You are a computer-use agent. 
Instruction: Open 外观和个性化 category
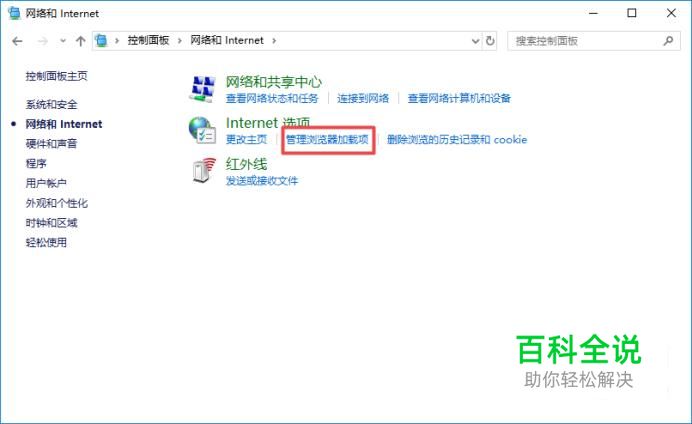pos(56,203)
